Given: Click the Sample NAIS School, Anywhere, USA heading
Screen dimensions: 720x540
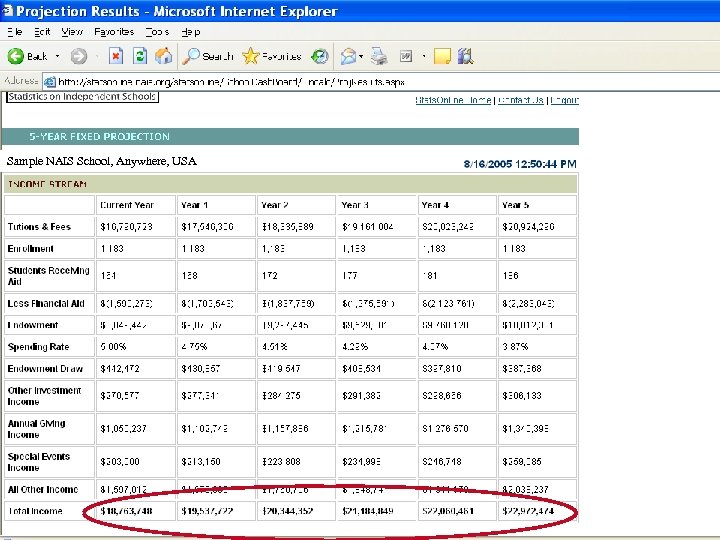Looking at the screenshot, I should pos(101,161).
